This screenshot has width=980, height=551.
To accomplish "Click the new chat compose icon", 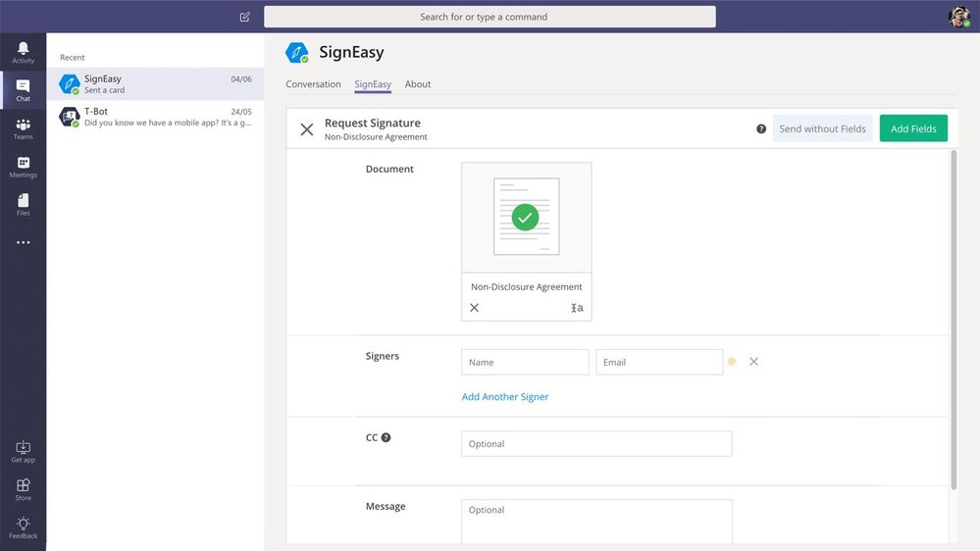I will click(x=245, y=17).
